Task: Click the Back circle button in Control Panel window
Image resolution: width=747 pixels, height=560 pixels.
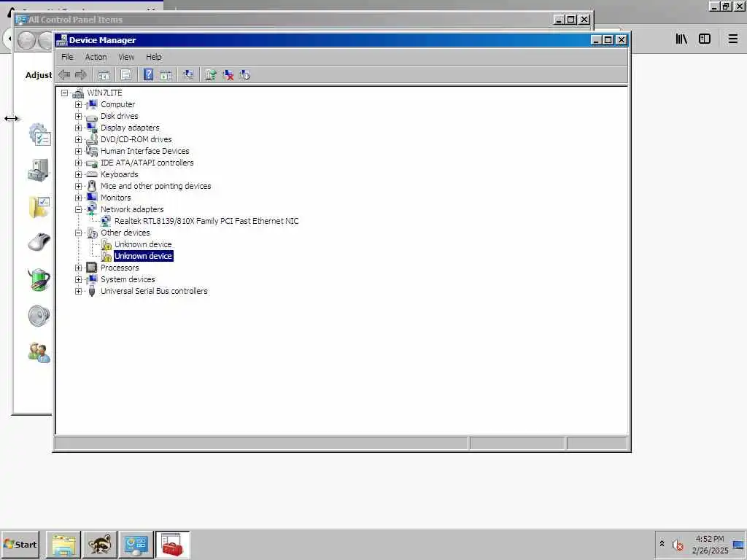Action: click(x=27, y=40)
